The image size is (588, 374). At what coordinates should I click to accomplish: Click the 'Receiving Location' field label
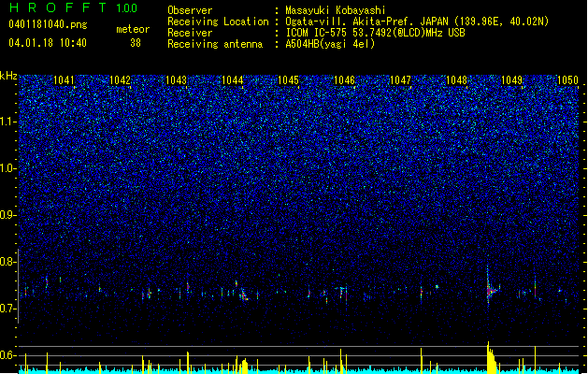pos(218,22)
